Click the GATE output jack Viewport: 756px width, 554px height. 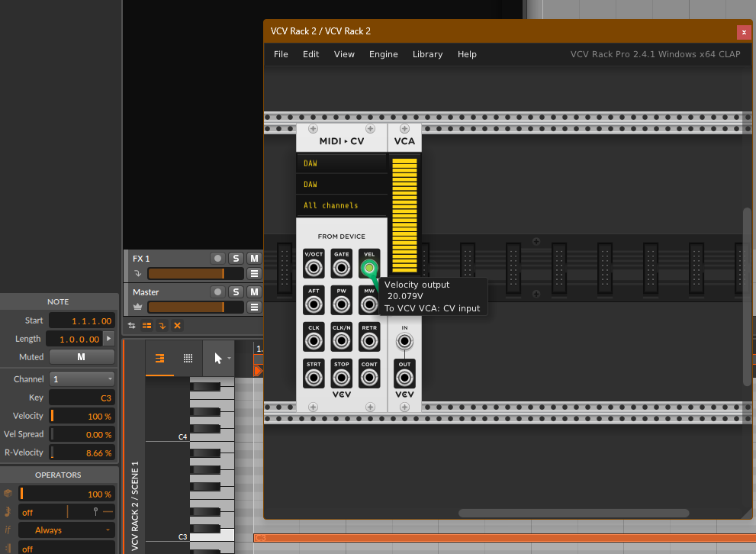point(341,268)
